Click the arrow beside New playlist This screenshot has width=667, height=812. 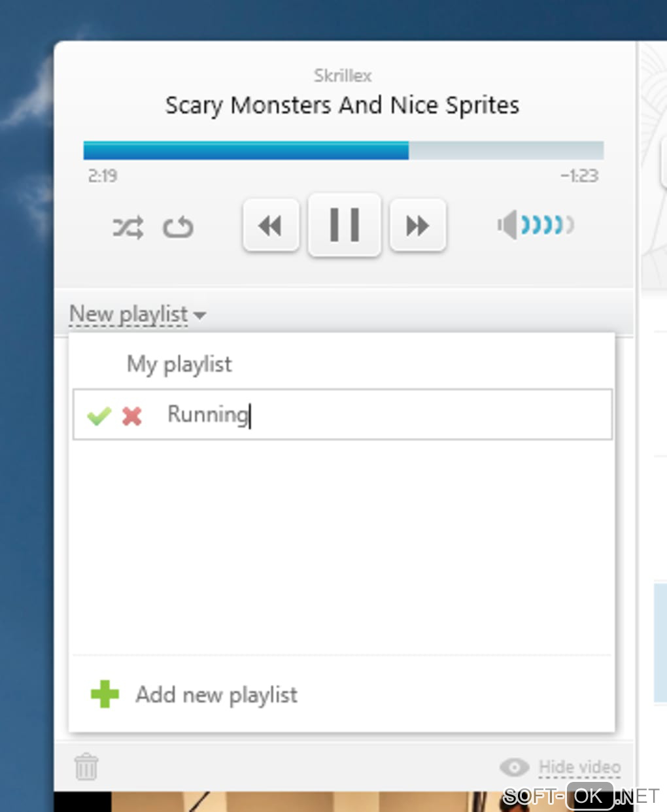coord(200,315)
